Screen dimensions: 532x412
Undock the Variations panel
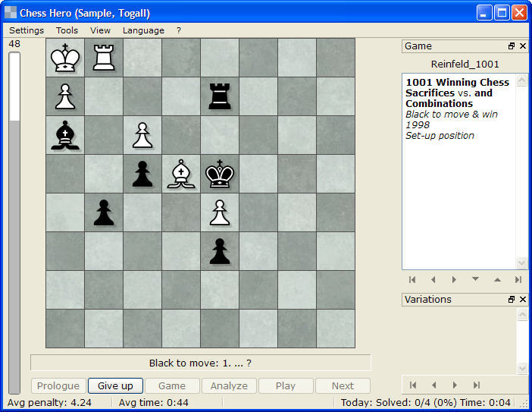pyautogui.click(x=512, y=299)
